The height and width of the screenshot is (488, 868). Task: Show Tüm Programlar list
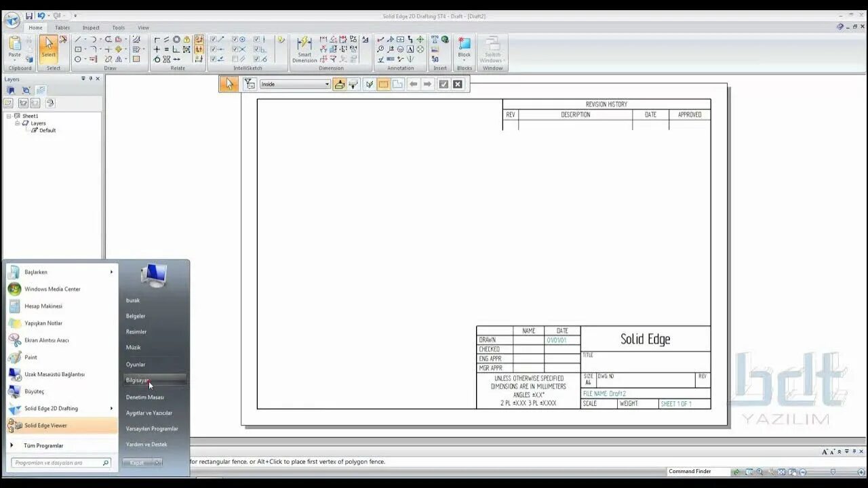[x=43, y=445]
